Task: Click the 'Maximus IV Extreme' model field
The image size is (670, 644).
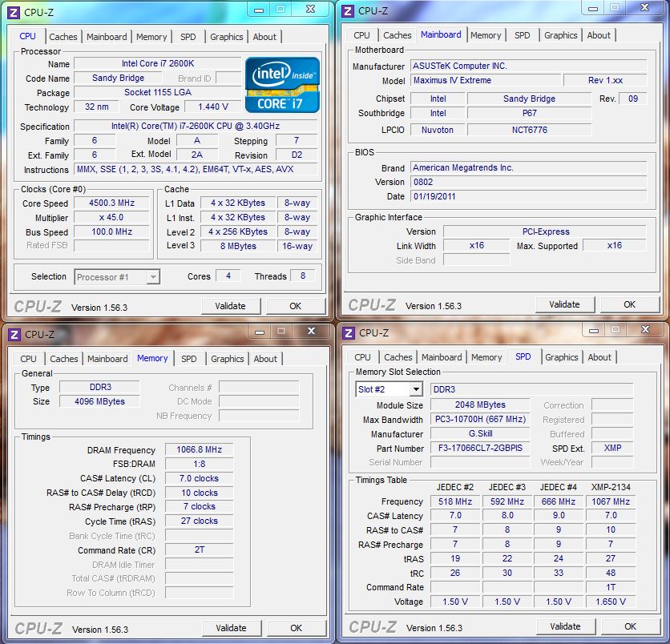Action: tap(486, 80)
